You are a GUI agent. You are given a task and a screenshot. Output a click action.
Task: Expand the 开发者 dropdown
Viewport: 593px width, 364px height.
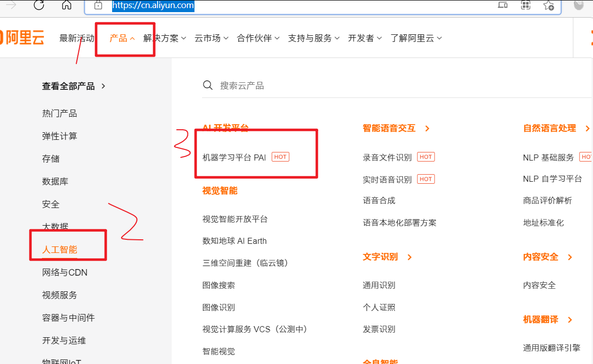pyautogui.click(x=365, y=38)
